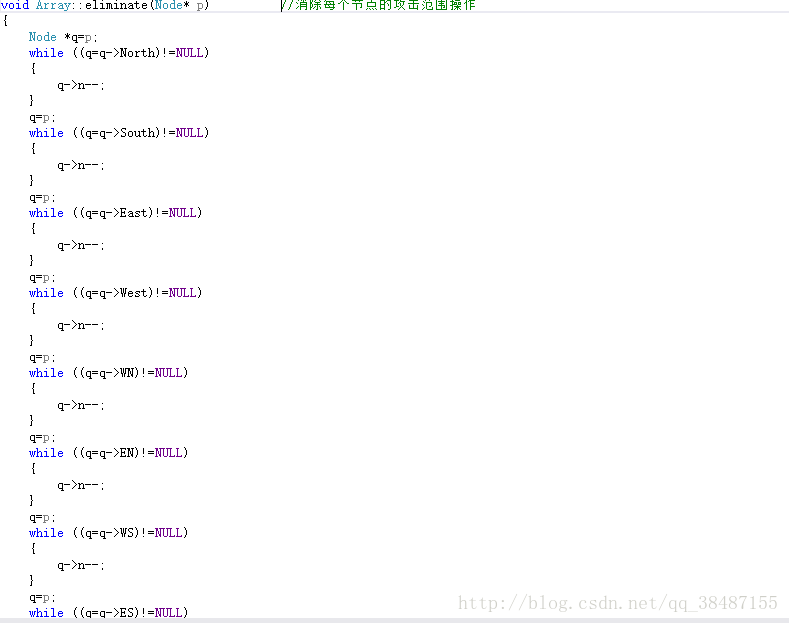Click q->n--; inside the EN loop
This screenshot has height=623, width=789.
point(81,485)
